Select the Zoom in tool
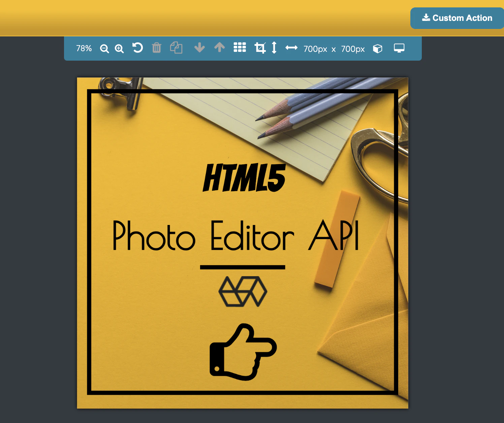This screenshot has width=504, height=423. click(x=119, y=48)
